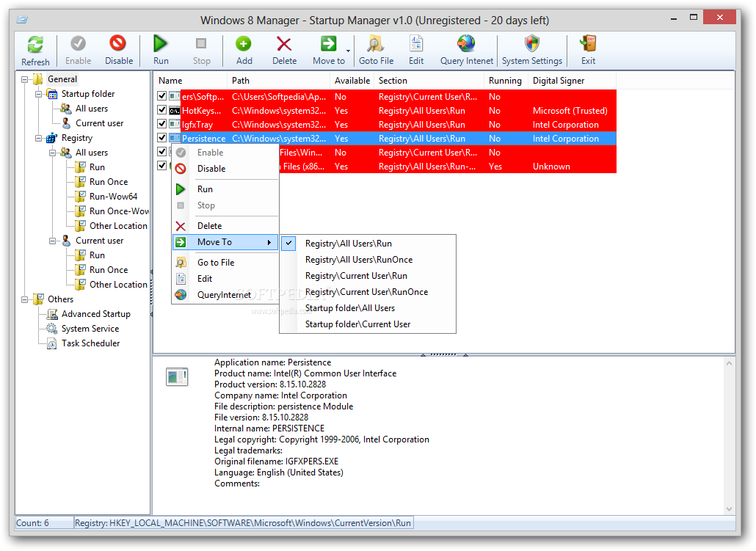Collapse All users node under Registry
This screenshot has width=756, height=551.
(53, 153)
